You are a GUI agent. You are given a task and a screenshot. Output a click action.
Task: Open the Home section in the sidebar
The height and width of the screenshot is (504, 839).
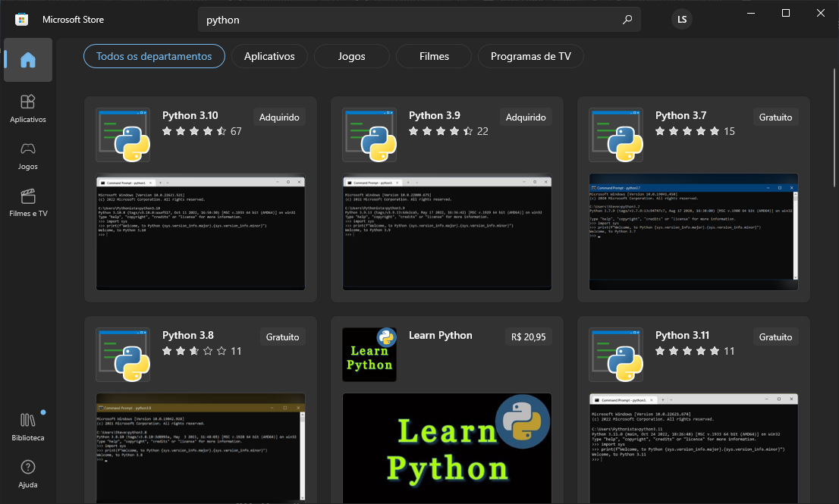click(x=27, y=61)
